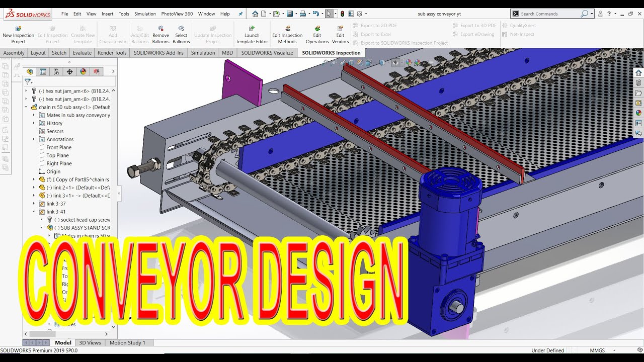Expand the manager tabs chevron
This screenshot has width=644, height=362.
113,72
